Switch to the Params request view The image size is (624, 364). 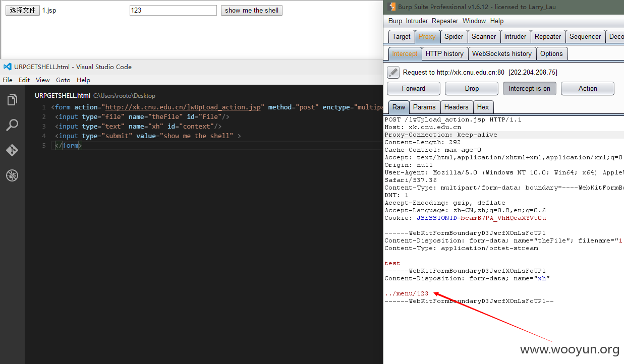(x=424, y=107)
